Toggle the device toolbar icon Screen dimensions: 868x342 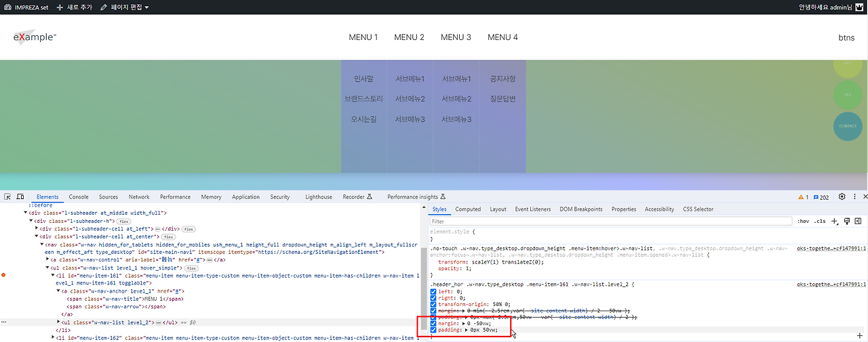pyautogui.click(x=20, y=197)
